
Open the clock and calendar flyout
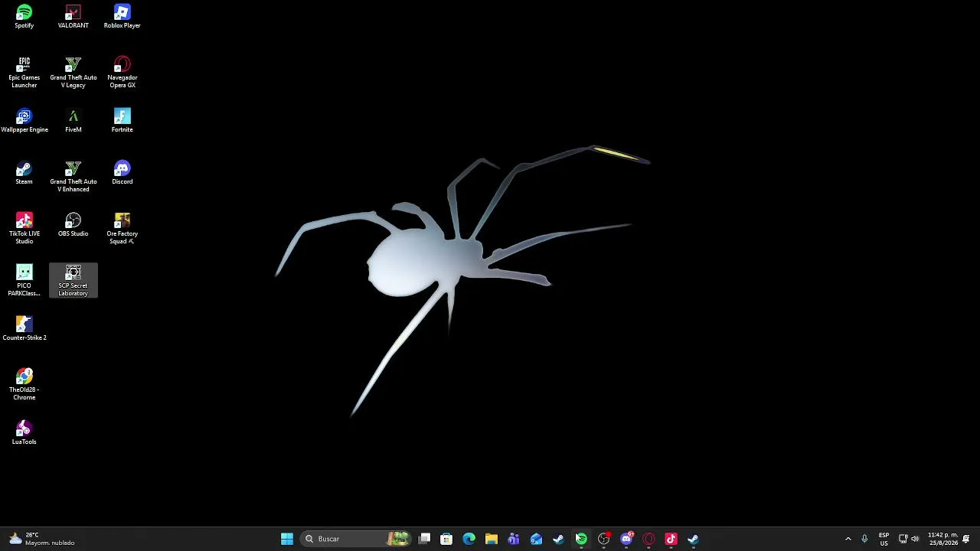(942, 539)
